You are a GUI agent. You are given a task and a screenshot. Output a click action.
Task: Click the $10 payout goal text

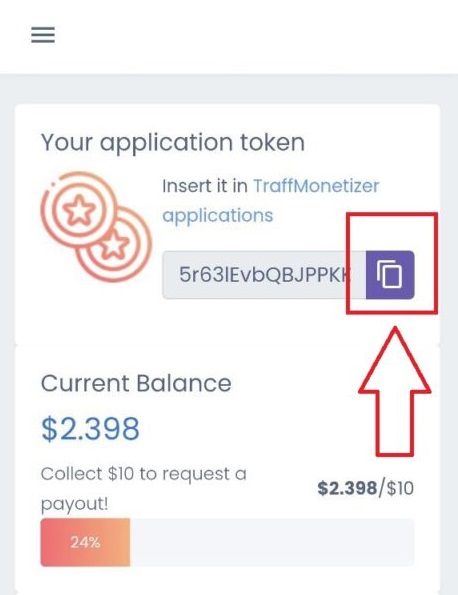point(400,488)
